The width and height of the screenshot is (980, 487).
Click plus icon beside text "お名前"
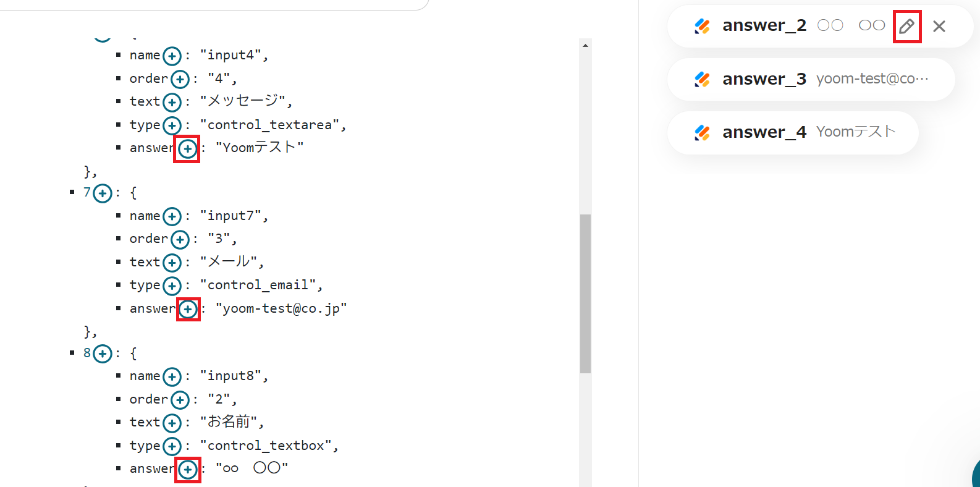click(172, 423)
